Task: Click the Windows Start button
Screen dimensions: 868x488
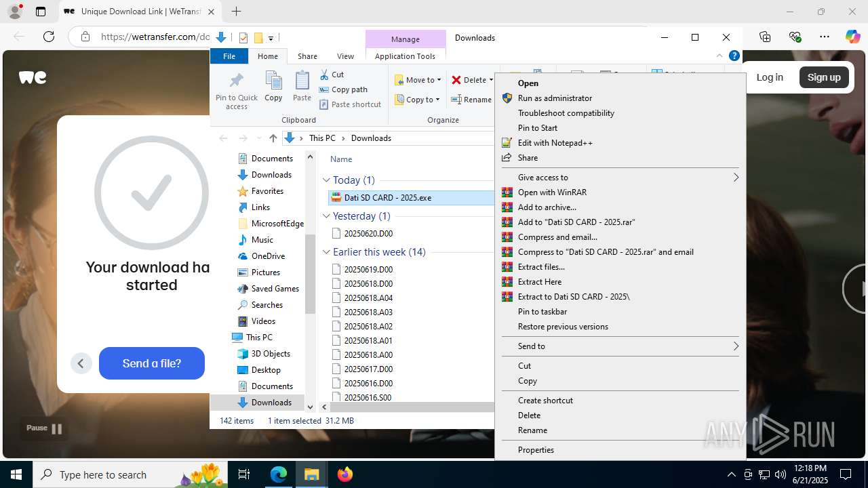Action: click(16, 474)
